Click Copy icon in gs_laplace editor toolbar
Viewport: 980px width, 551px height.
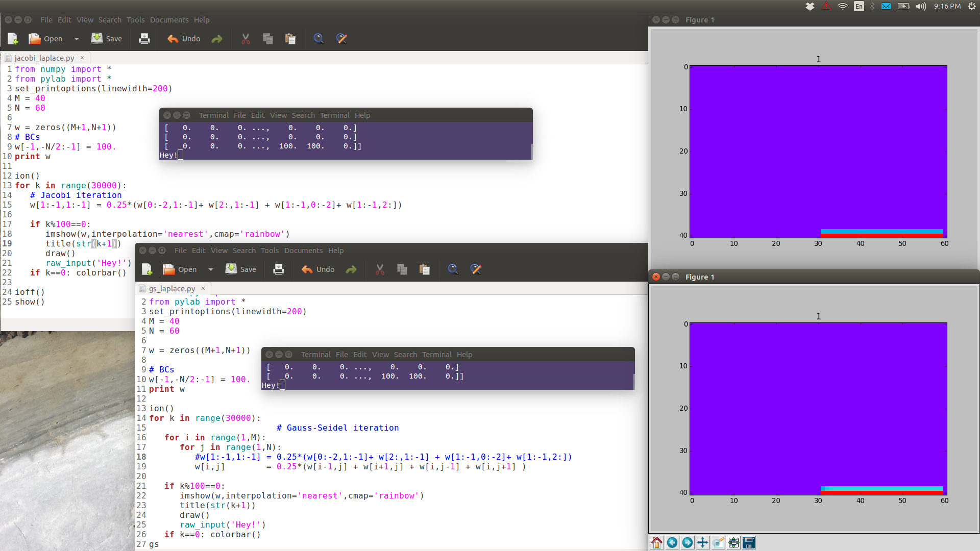pyautogui.click(x=402, y=269)
